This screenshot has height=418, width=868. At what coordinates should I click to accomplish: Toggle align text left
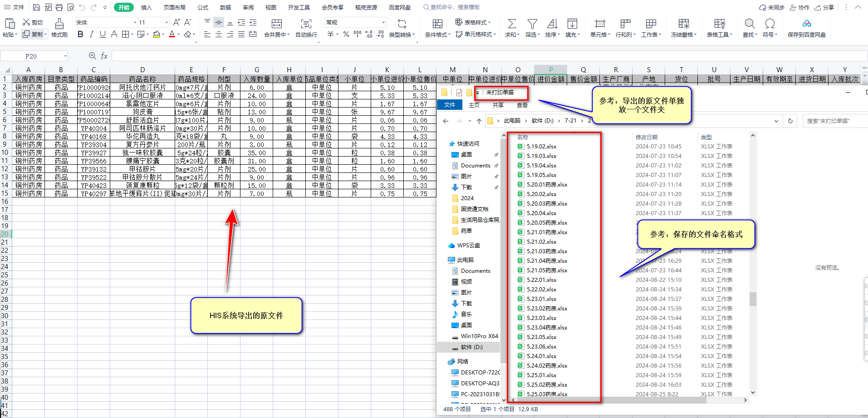pos(207,34)
